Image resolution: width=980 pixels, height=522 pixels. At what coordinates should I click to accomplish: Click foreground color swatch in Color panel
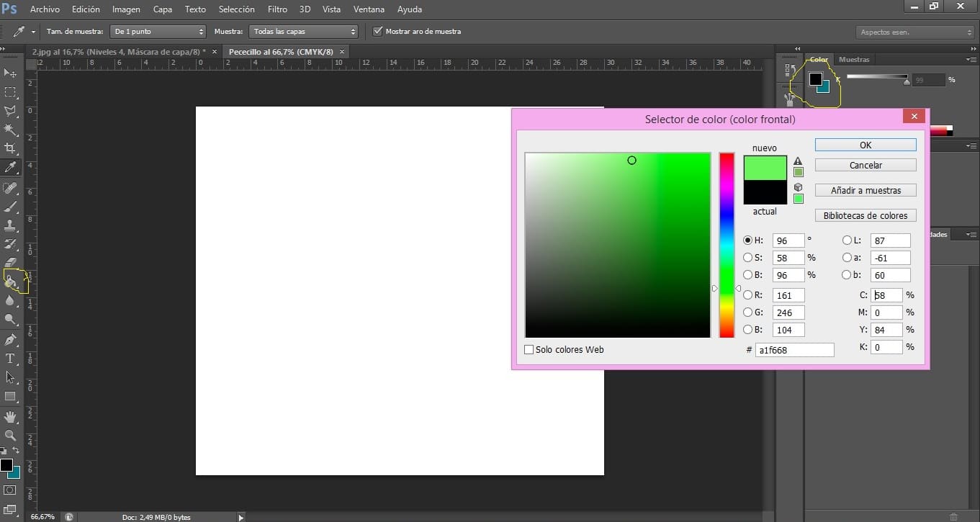(x=815, y=78)
